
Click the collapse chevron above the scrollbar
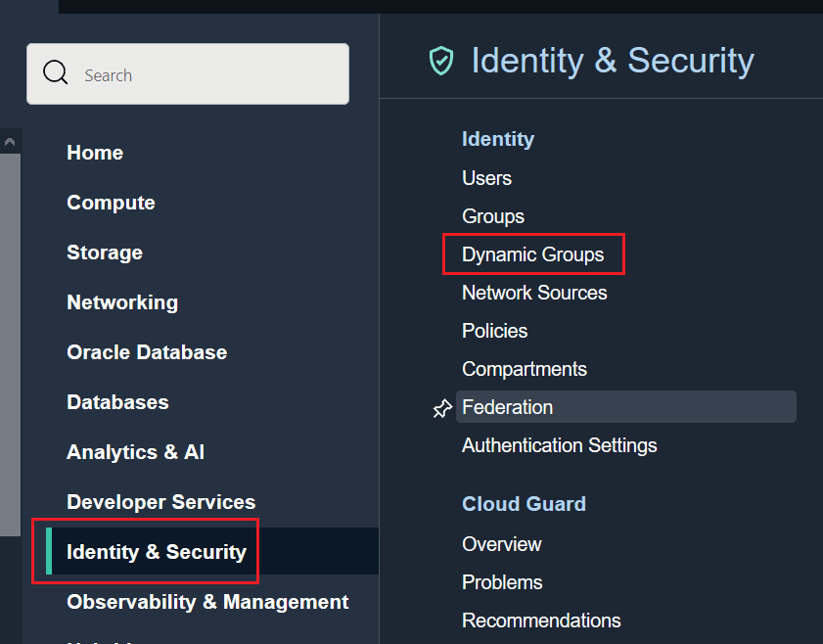pos(10,140)
